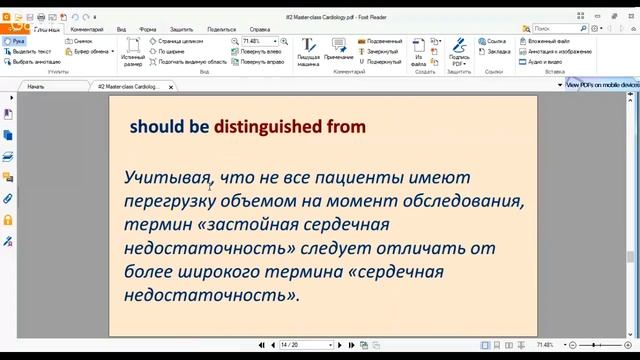Open the Signatures panel in sidebar
640x360 pixels.
(8, 241)
